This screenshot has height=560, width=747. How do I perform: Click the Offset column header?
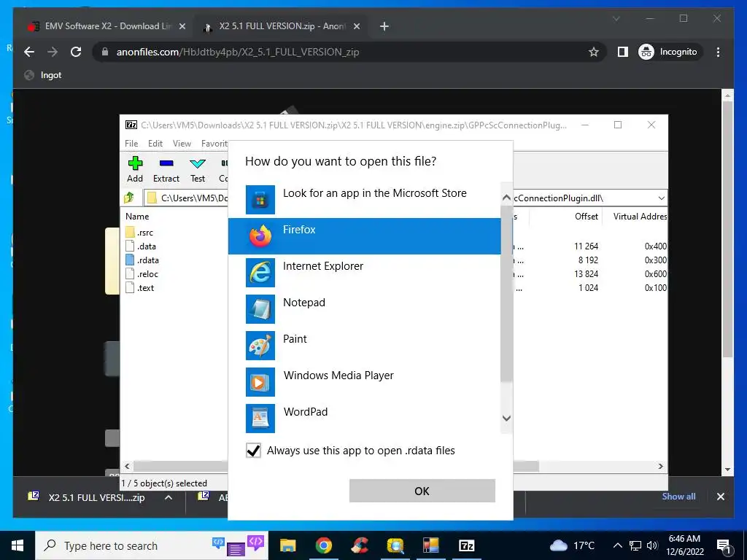click(586, 216)
